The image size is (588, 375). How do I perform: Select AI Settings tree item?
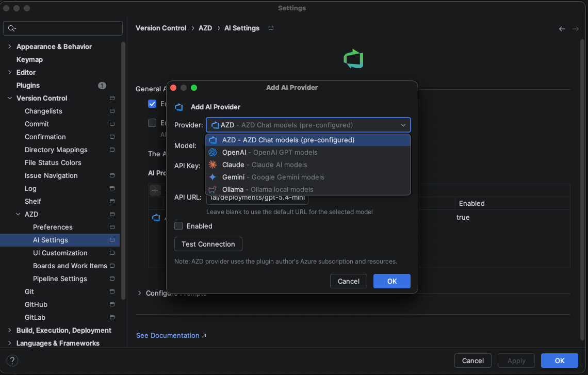[60, 240]
